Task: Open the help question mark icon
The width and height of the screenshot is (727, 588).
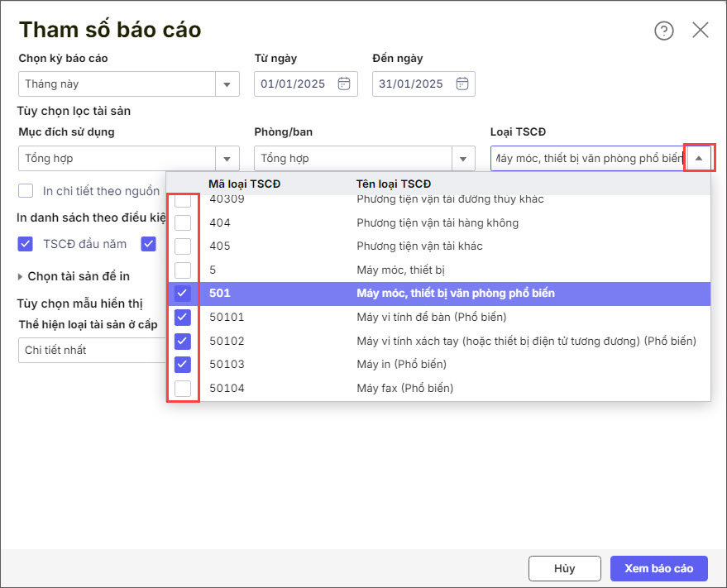Action: click(663, 31)
